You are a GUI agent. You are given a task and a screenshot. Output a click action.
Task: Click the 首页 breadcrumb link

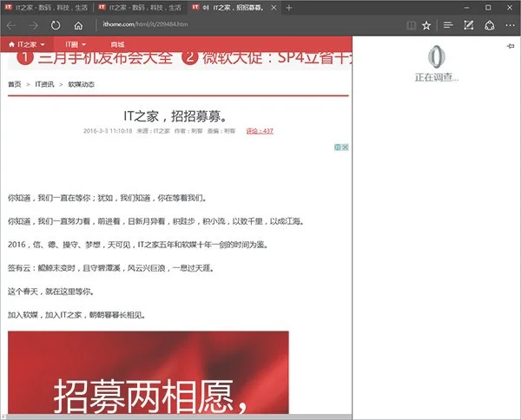pos(14,84)
